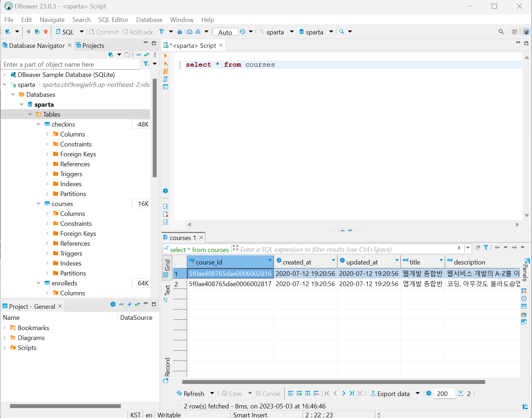Screen dimensions: 532x418
Task: Click Link with Editor arrows in Navigator
Action: (146, 55)
